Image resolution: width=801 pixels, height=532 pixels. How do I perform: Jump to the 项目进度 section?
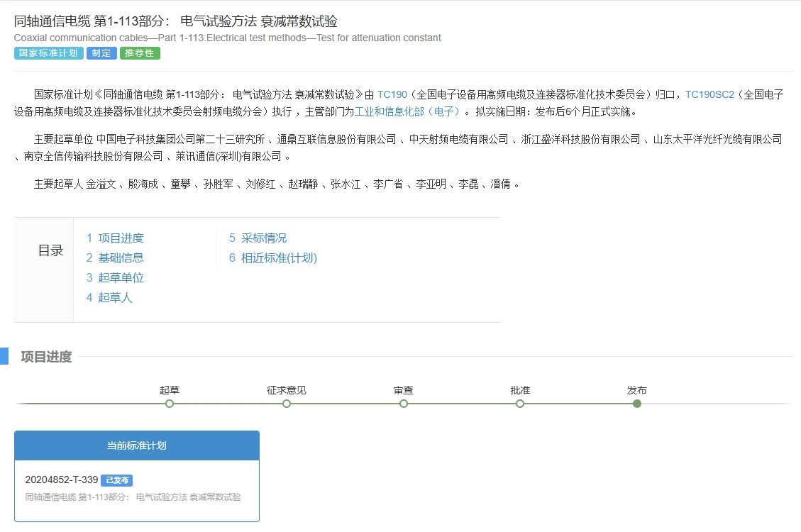click(121, 238)
